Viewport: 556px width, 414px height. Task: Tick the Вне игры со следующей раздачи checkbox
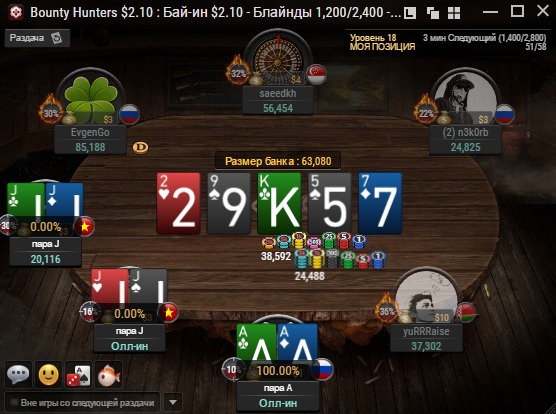tap(15, 402)
